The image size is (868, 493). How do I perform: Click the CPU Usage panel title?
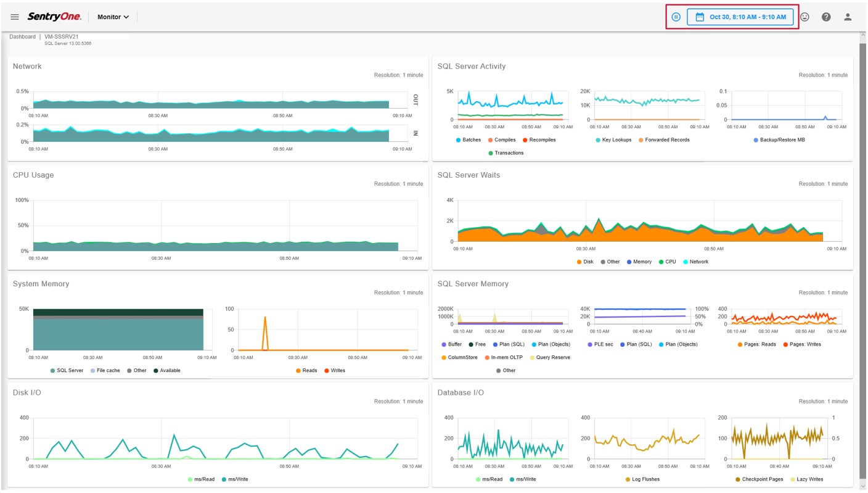tap(33, 175)
